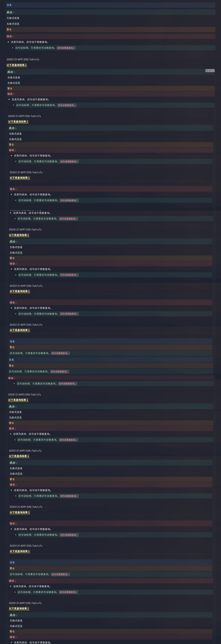The image size is (221, 644).
Task: Click the handle icon beside the topmost 错误 heading
Action: coord(13,36)
